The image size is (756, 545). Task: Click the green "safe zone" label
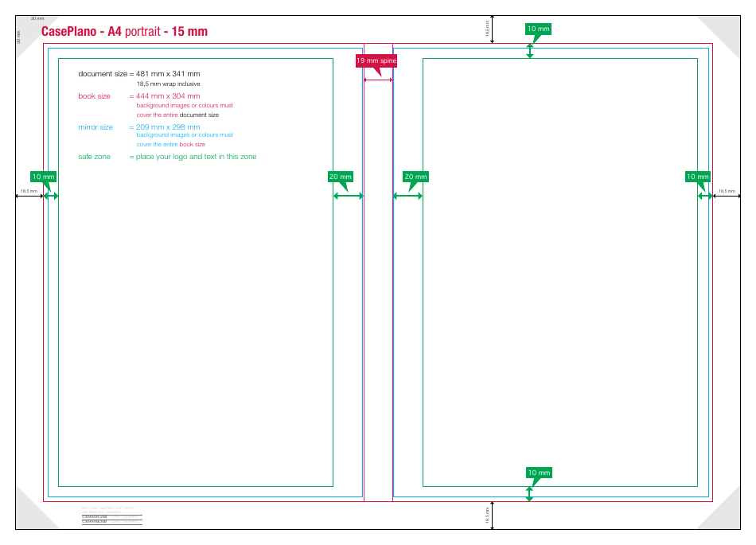point(94,157)
